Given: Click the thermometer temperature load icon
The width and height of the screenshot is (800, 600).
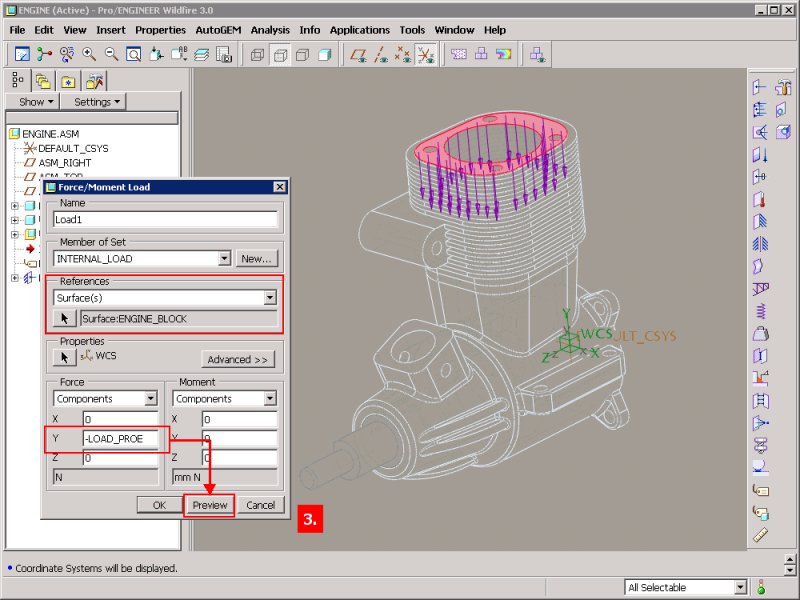Looking at the screenshot, I should point(760,199).
